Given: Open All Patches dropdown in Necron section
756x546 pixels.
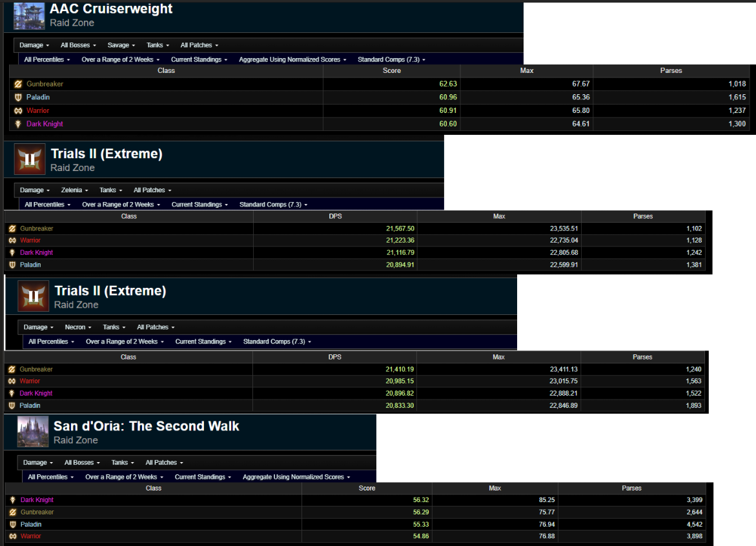Looking at the screenshot, I should pyautogui.click(x=156, y=327).
